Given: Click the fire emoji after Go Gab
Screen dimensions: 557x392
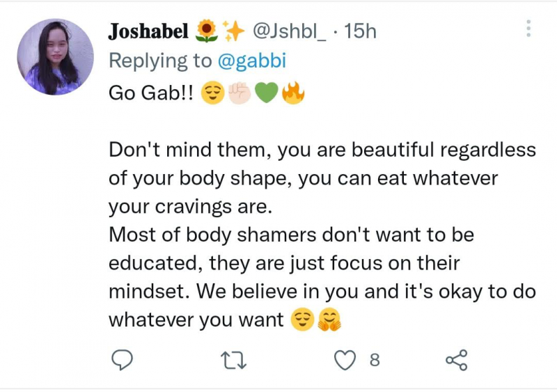Looking at the screenshot, I should pos(294,93).
